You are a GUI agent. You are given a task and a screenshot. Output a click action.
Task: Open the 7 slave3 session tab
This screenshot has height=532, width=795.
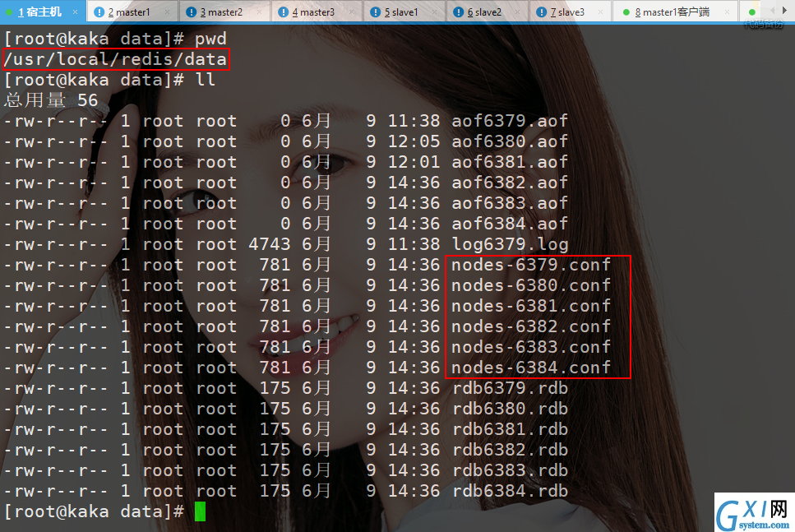pos(571,12)
